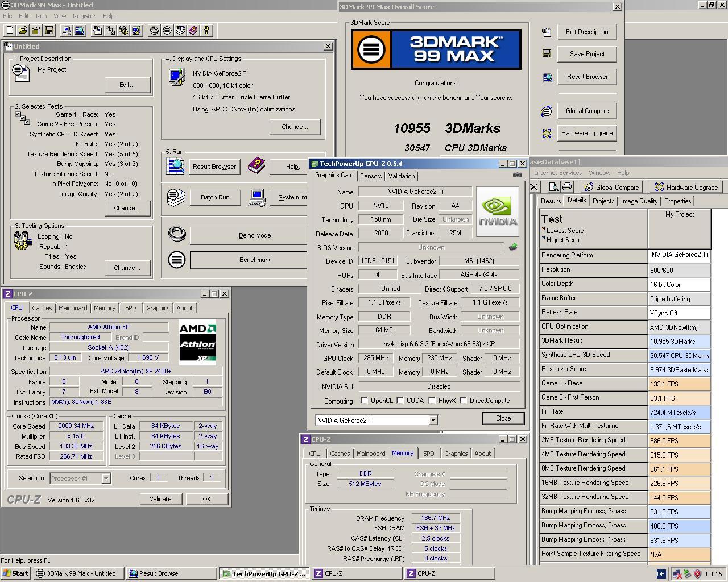Click the Core Speed value in CPU-Z

[76, 426]
